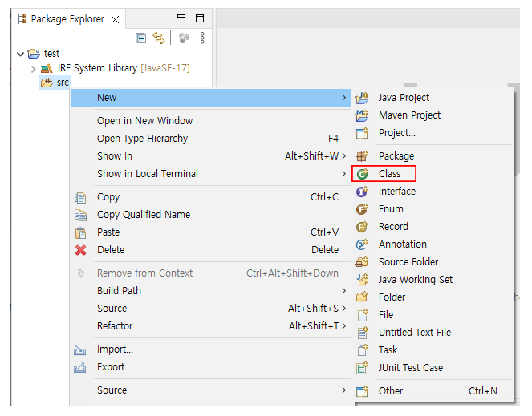The image size is (532, 416).
Task: Click the Collapse All icon in Package Explorer
Action: pos(140,38)
